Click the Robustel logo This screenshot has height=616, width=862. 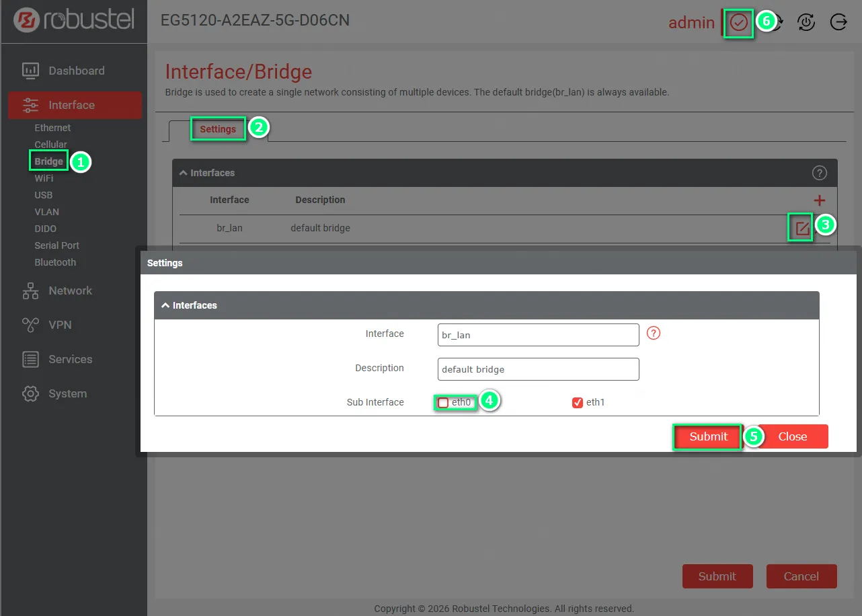(73, 20)
